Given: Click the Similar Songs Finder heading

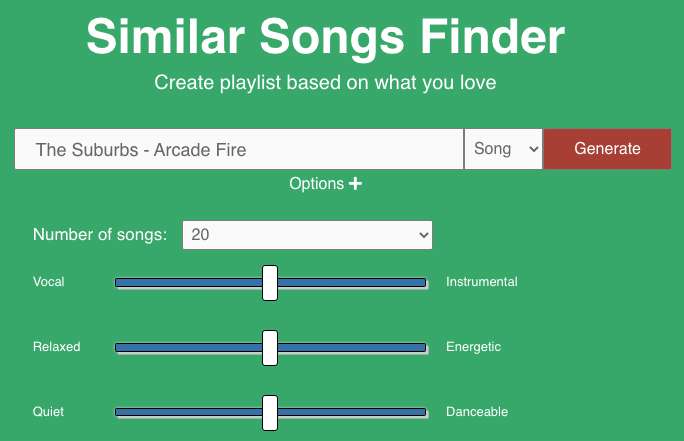Looking at the screenshot, I should 325,37.
